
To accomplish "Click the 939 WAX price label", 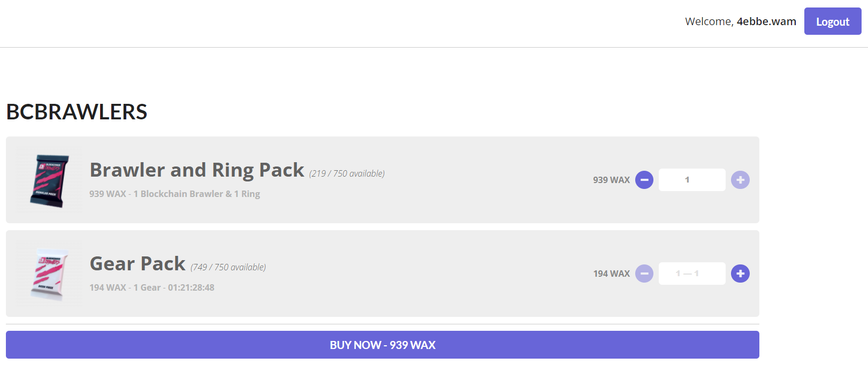I will click(x=611, y=180).
